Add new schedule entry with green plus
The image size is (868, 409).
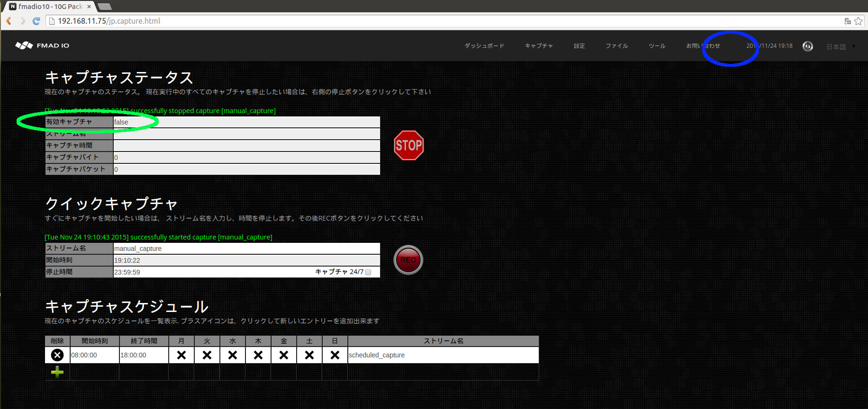57,372
